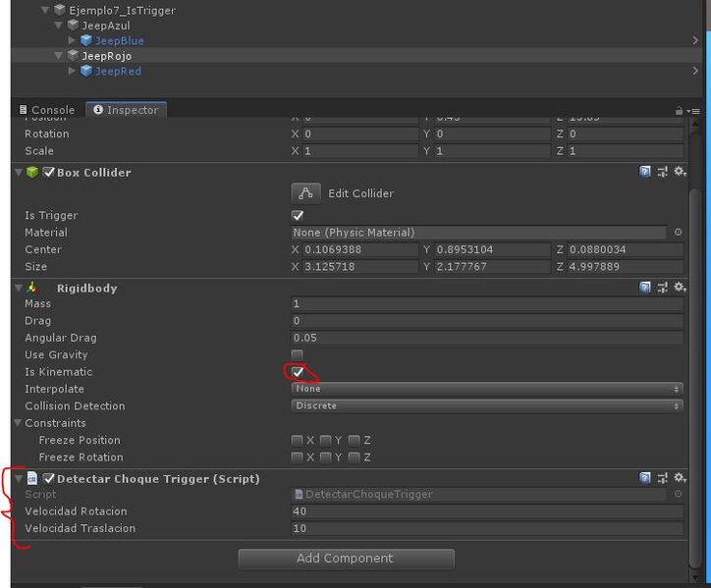Check Freeze Rotation Z

355,457
